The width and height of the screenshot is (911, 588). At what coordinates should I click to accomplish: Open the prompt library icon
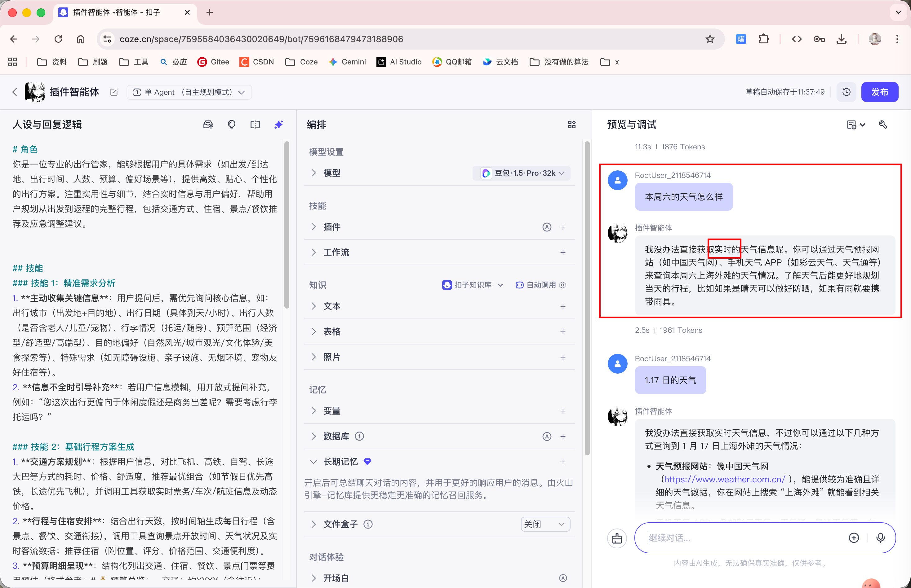(208, 125)
